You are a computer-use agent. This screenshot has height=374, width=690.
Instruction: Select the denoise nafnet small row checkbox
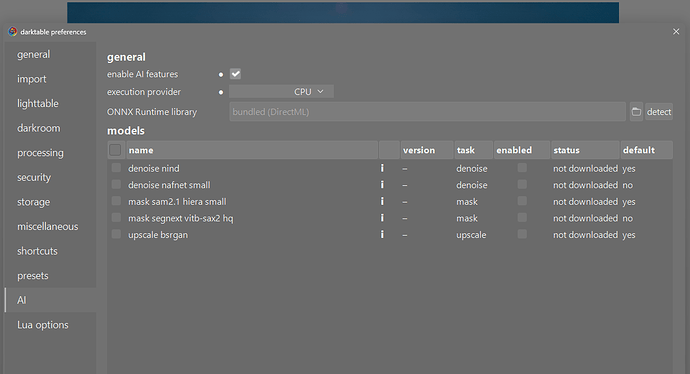tap(116, 184)
